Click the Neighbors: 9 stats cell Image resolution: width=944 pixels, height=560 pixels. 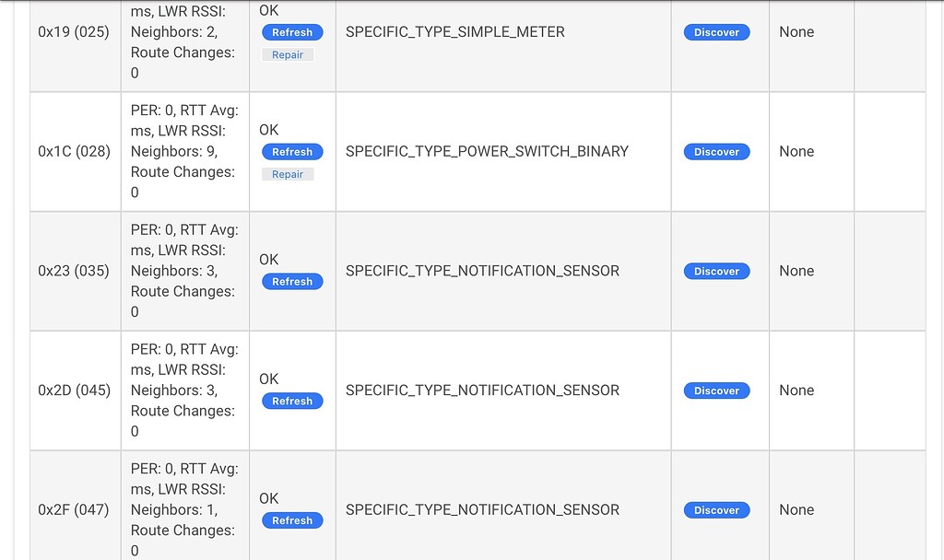(x=184, y=152)
